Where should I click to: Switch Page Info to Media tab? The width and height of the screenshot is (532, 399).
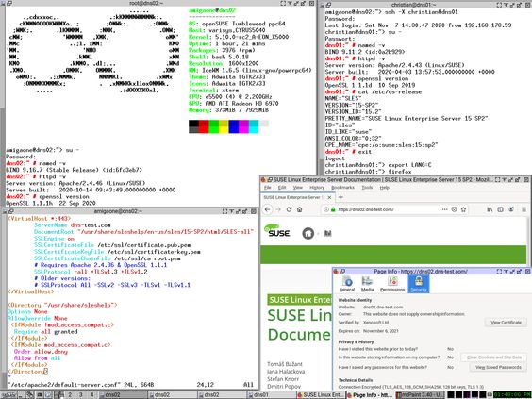click(367, 284)
